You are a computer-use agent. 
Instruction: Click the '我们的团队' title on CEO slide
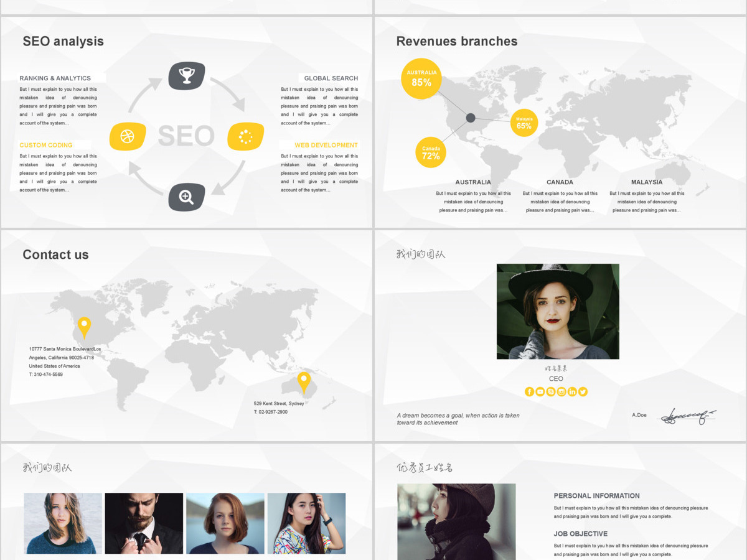[x=421, y=254]
